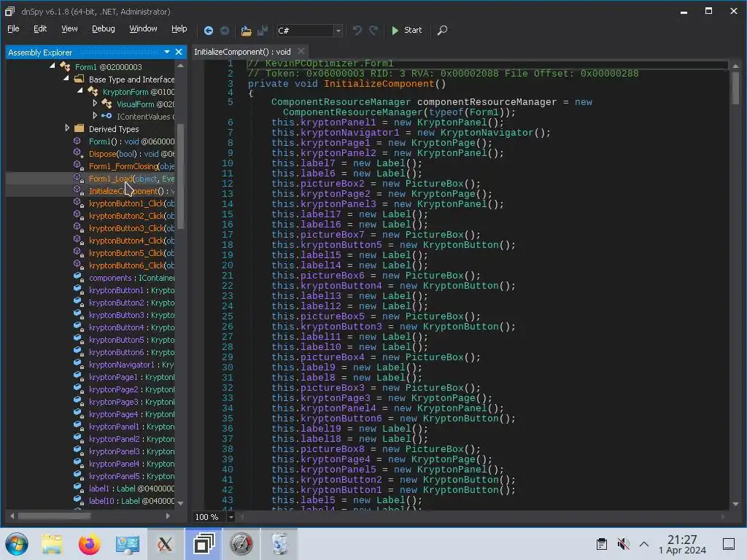This screenshot has width=747, height=560.
Task: Select the Dispose(bool) method
Action: (x=131, y=154)
